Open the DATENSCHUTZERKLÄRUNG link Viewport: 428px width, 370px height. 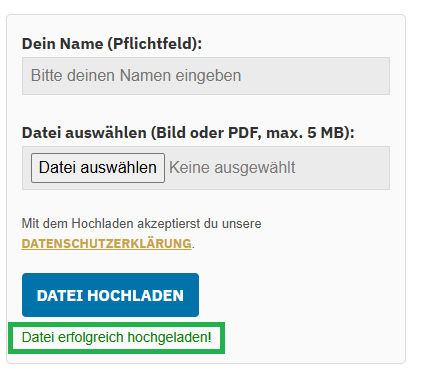click(x=107, y=244)
